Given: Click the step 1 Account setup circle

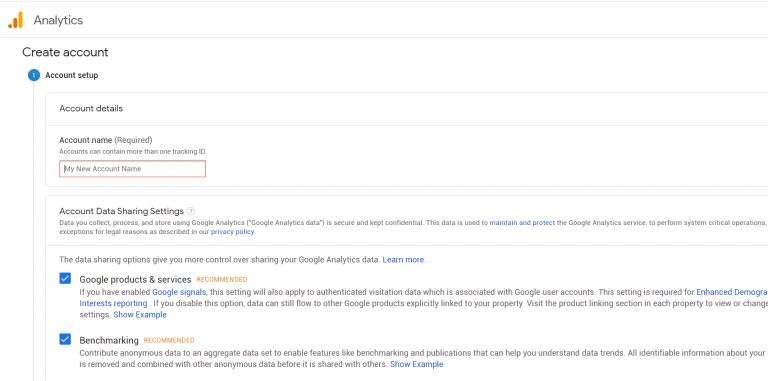Looking at the screenshot, I should point(34,75).
